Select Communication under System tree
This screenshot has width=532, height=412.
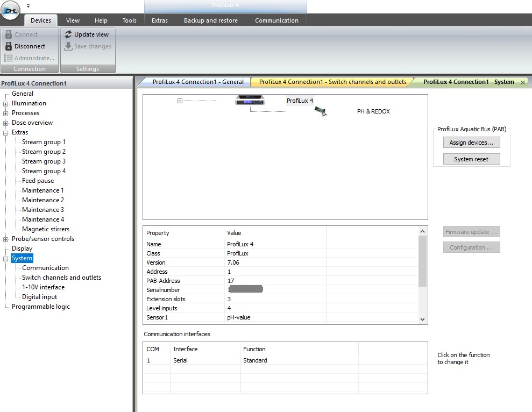coord(45,268)
